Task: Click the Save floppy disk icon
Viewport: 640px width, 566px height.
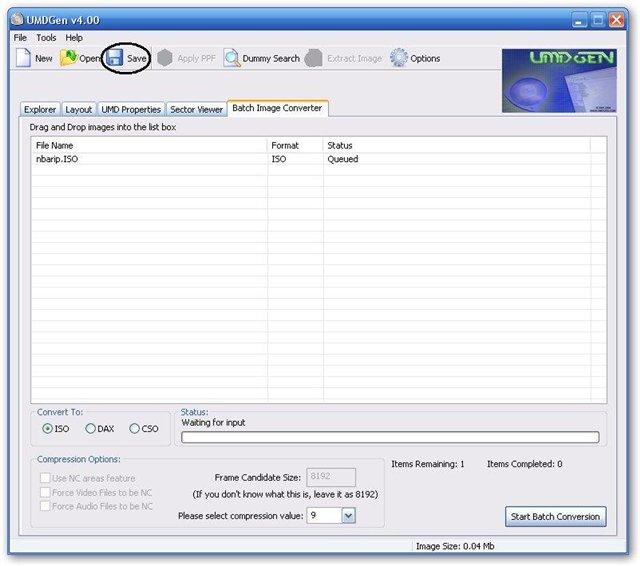Action: tap(115, 58)
